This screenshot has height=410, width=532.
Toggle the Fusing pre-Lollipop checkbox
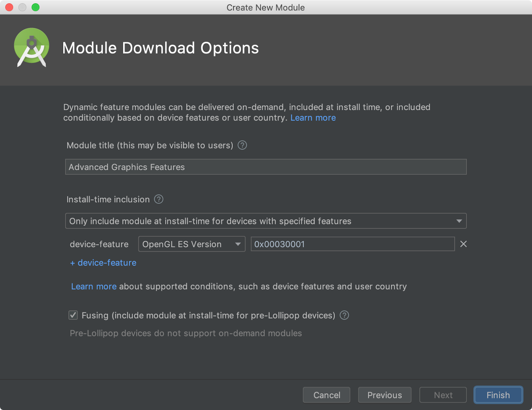click(73, 315)
